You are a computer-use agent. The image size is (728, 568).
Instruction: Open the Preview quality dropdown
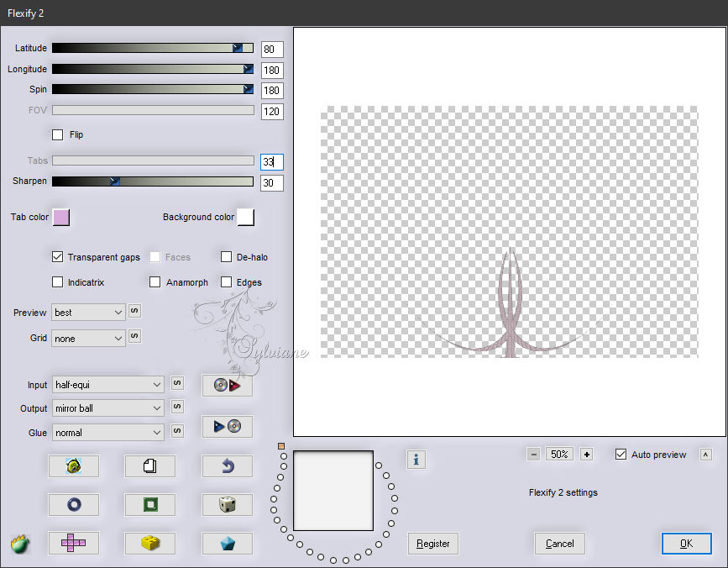click(x=89, y=313)
